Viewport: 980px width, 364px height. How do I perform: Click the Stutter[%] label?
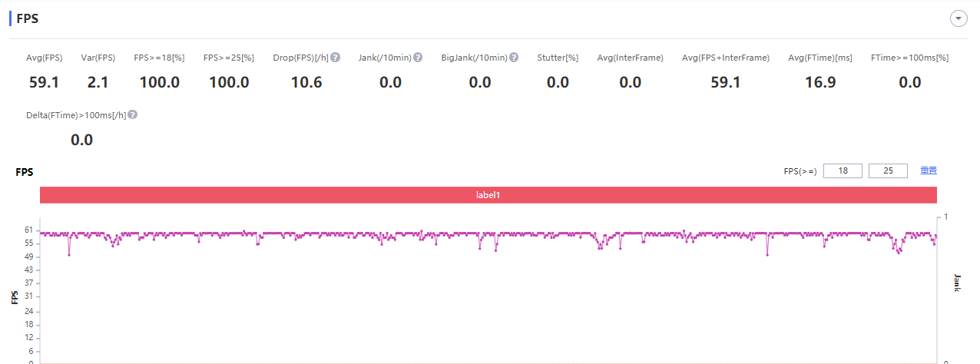[x=558, y=58]
